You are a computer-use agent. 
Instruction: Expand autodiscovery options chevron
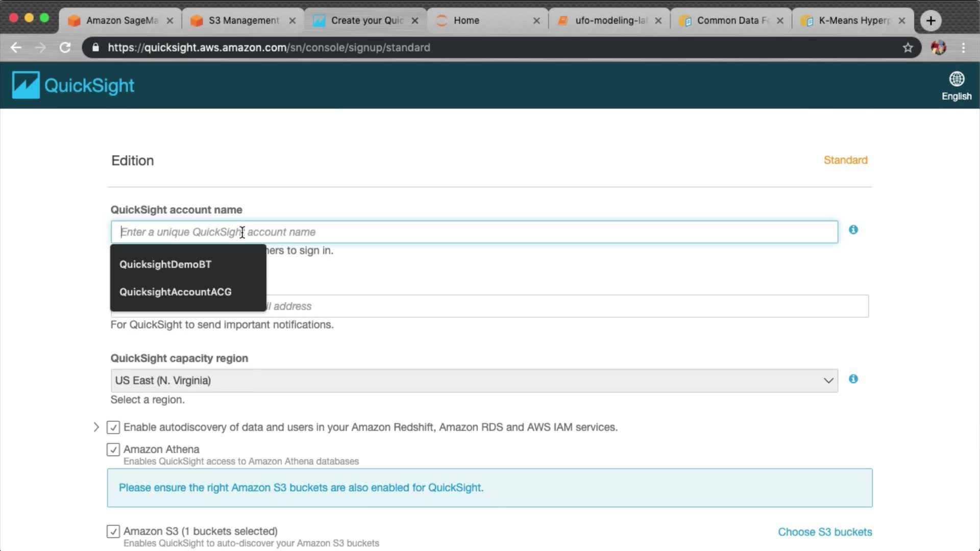click(x=96, y=427)
